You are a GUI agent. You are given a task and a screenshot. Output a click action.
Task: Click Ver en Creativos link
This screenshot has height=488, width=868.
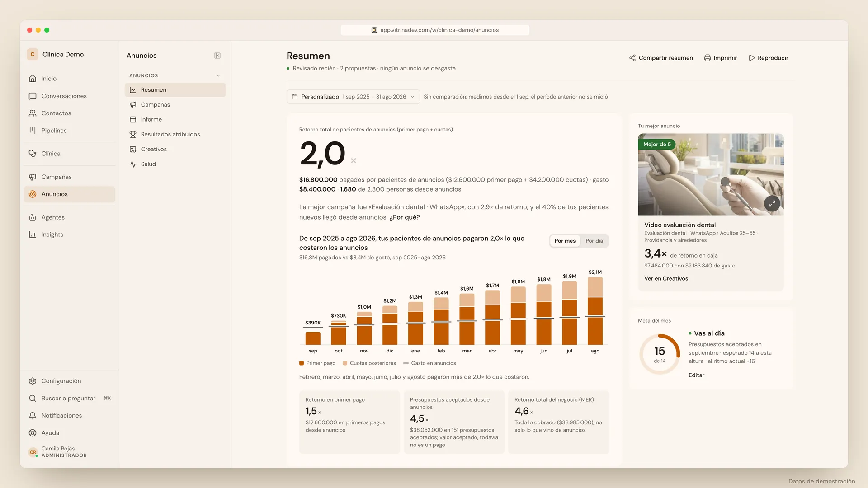666,279
